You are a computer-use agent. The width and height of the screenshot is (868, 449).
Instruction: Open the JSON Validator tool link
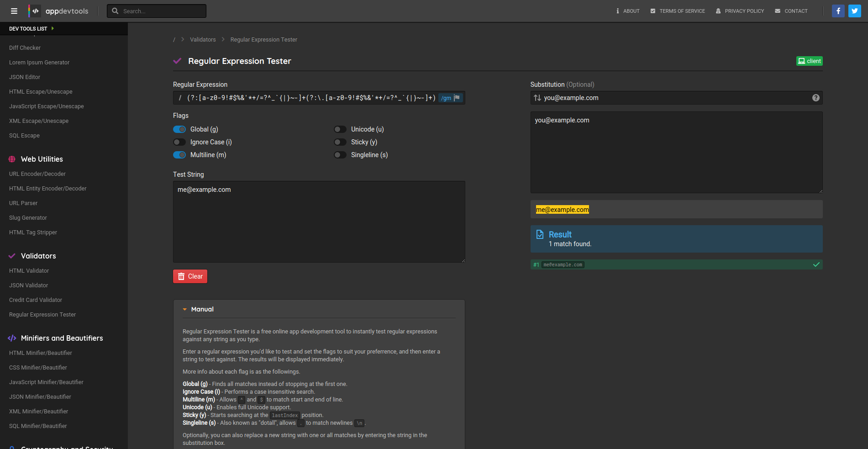click(x=28, y=285)
